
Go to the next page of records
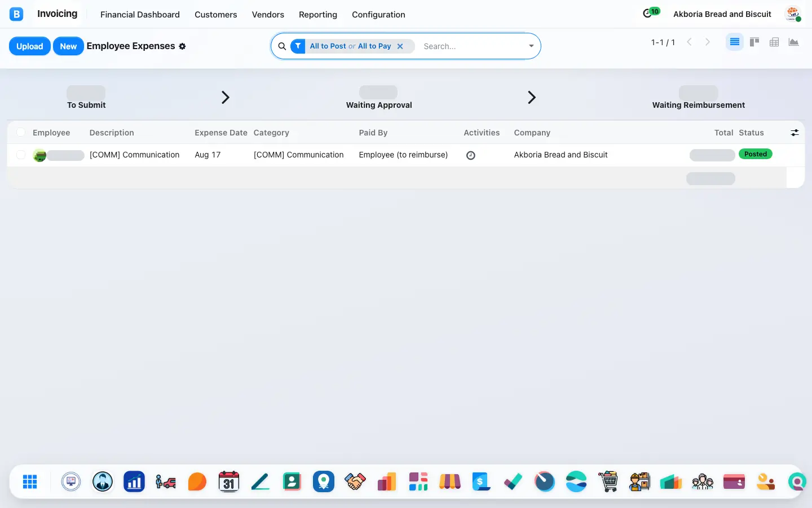point(708,42)
